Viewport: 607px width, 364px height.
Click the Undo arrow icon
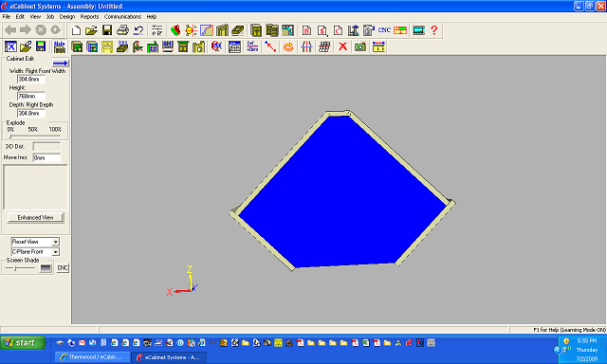(138, 30)
